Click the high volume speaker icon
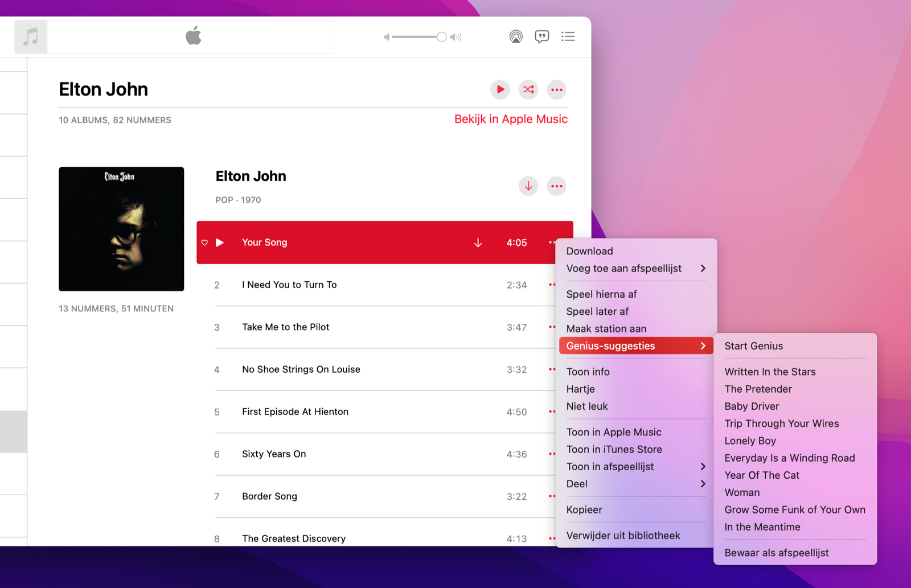 (x=455, y=37)
